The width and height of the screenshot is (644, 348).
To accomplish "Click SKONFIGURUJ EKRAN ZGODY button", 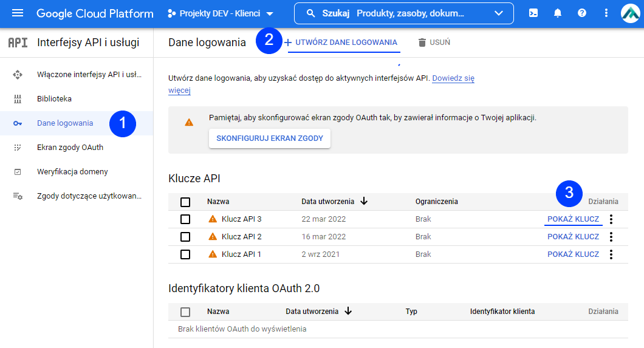I will pyautogui.click(x=269, y=138).
